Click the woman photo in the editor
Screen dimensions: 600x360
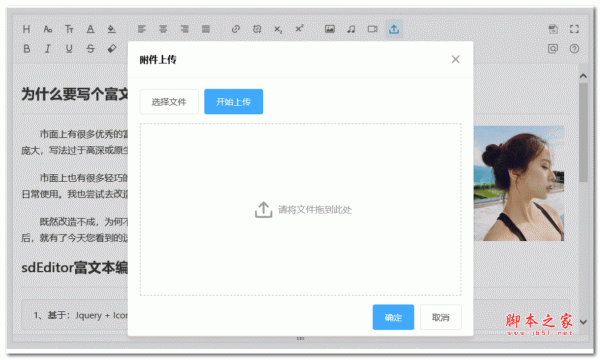click(x=519, y=184)
